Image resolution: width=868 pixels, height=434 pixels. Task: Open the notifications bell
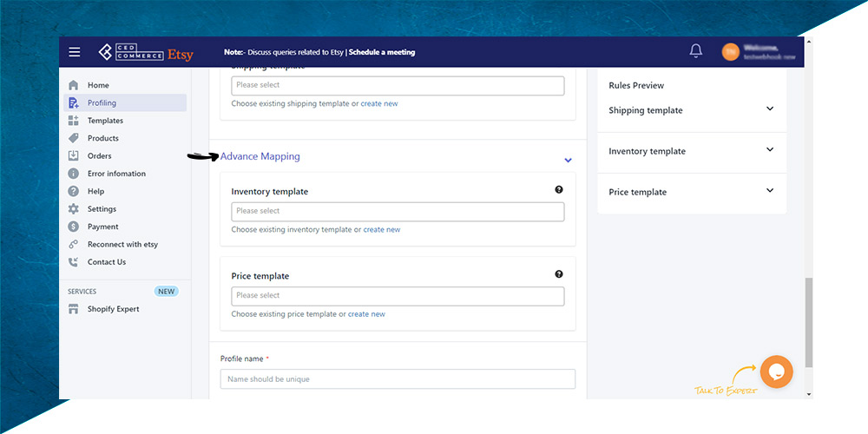pyautogui.click(x=696, y=51)
